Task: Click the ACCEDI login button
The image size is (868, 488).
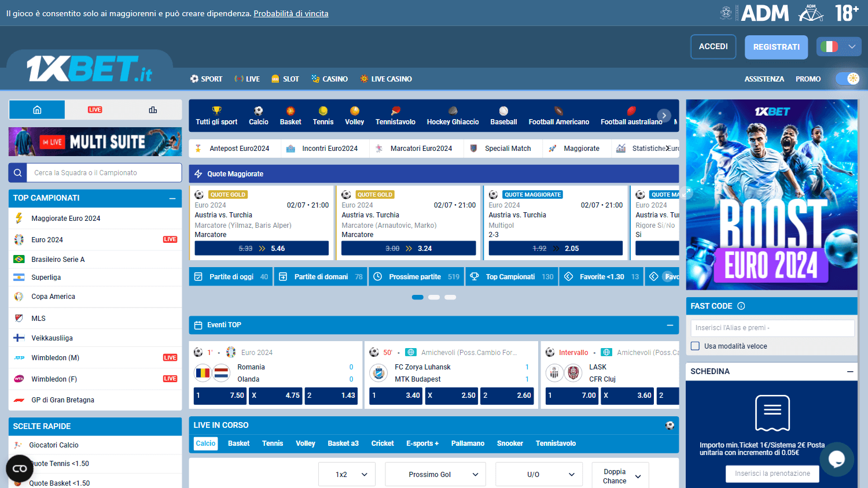Action: 713,47
